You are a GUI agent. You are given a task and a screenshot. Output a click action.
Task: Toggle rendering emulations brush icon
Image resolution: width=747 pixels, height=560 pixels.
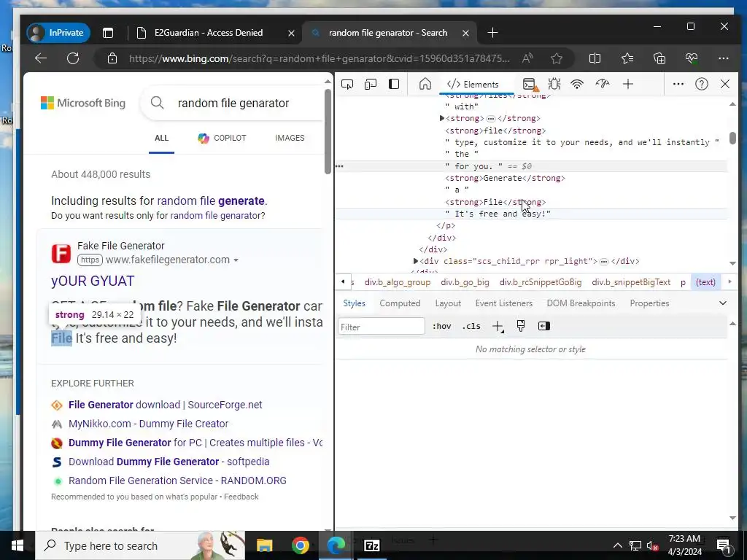(x=521, y=326)
